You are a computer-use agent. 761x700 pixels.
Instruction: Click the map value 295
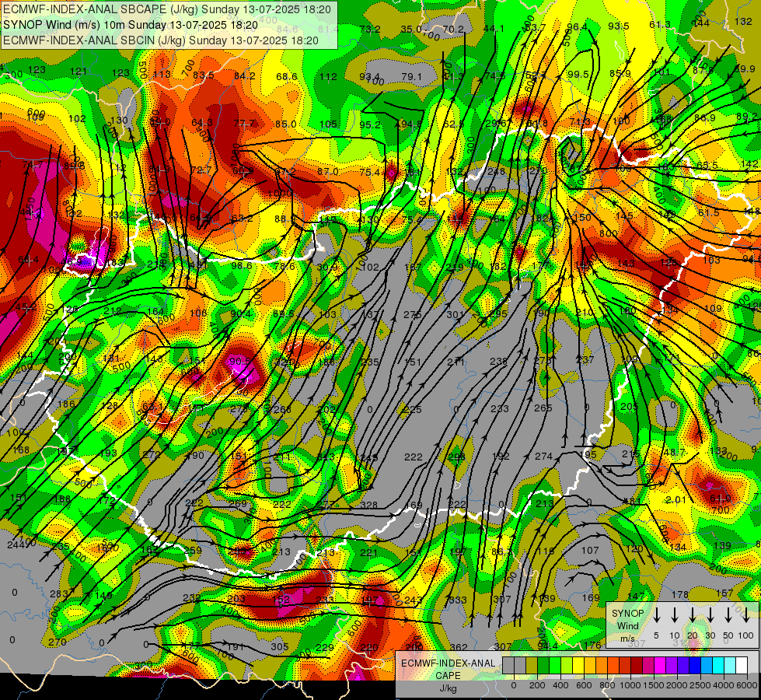click(498, 315)
